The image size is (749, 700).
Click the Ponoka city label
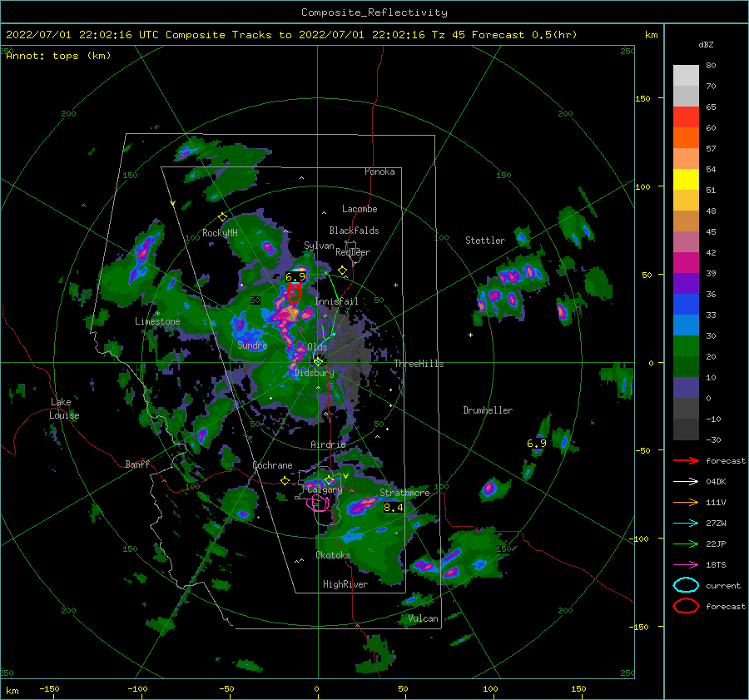pos(379,171)
